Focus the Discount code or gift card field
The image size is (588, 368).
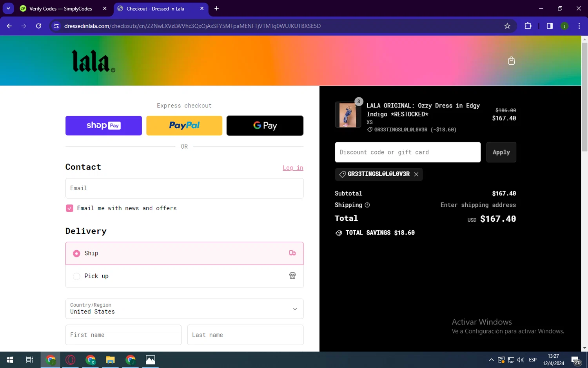(x=408, y=152)
